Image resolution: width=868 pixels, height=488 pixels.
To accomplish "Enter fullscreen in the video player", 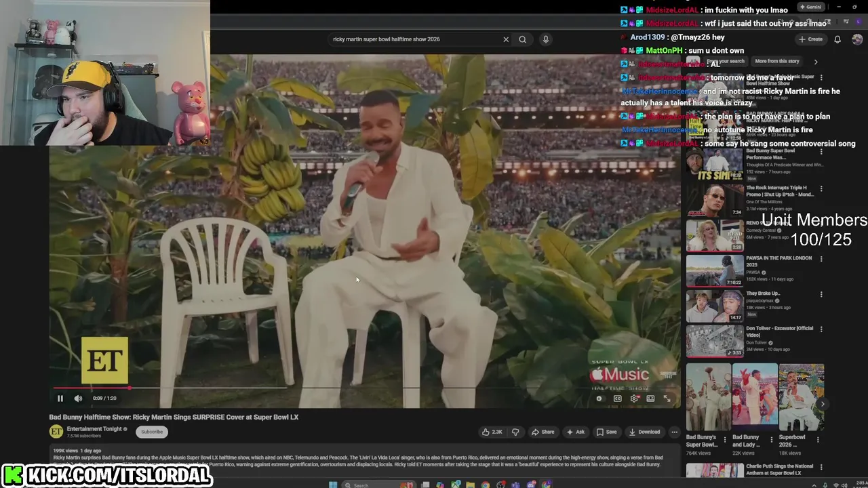I will (667, 399).
